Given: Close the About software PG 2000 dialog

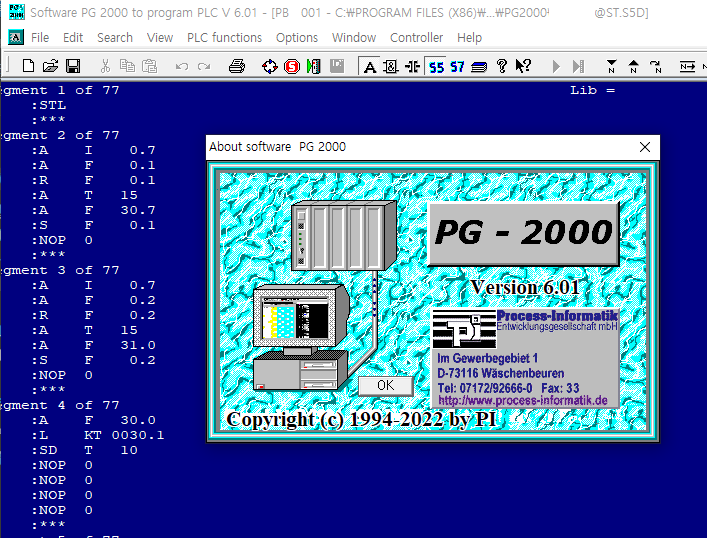Looking at the screenshot, I should click(x=645, y=147).
